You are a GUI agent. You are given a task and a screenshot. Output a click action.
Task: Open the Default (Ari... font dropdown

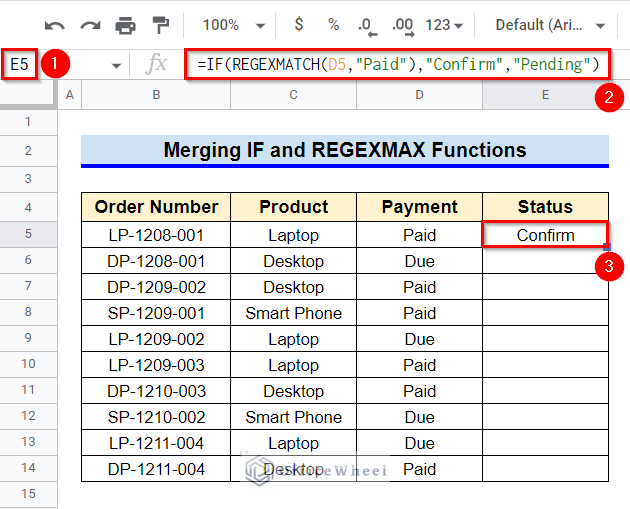(550, 25)
